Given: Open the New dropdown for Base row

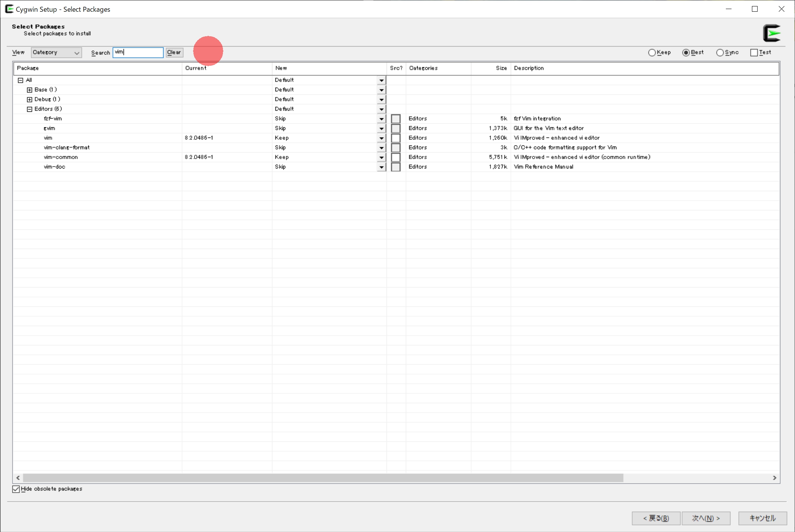Looking at the screenshot, I should (x=382, y=90).
